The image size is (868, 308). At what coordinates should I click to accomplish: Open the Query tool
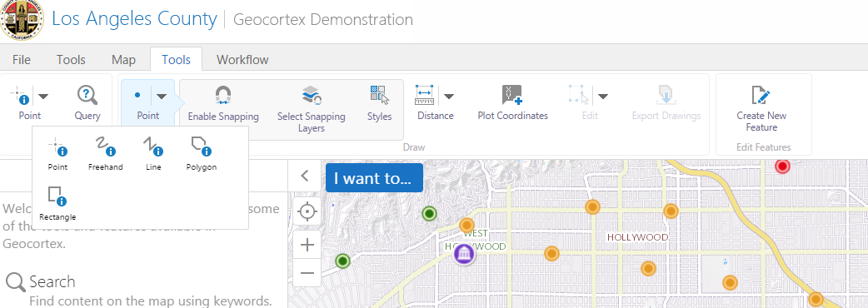click(x=87, y=103)
